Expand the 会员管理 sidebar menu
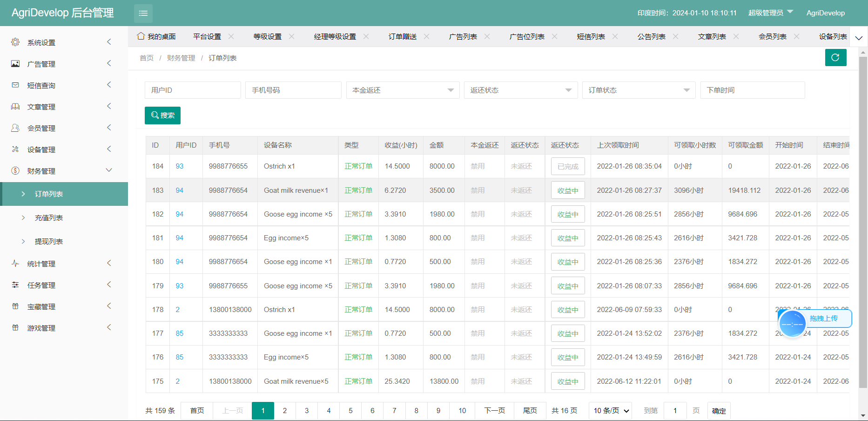The width and height of the screenshot is (868, 421). pos(64,128)
